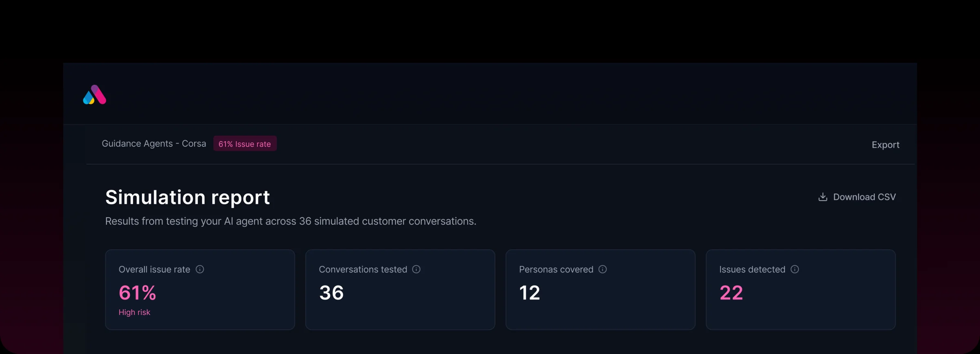Click the High risk label

point(134,312)
